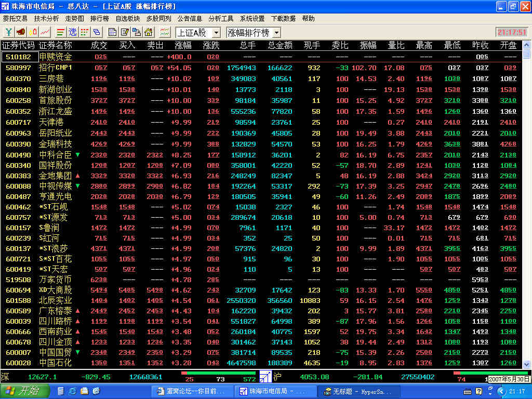Sort by the 总手 column header
532x399 pixels.
248,45
